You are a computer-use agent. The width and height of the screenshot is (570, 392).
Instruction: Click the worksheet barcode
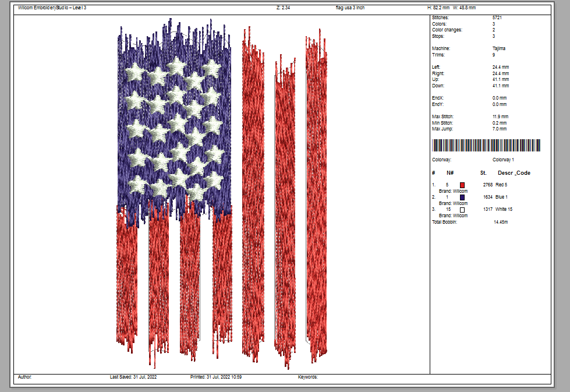(x=486, y=145)
